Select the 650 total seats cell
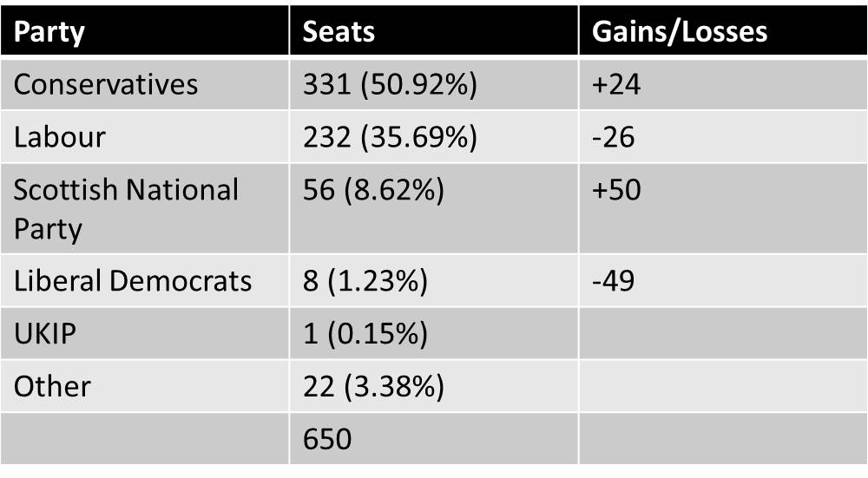The image size is (868, 478). point(328,439)
